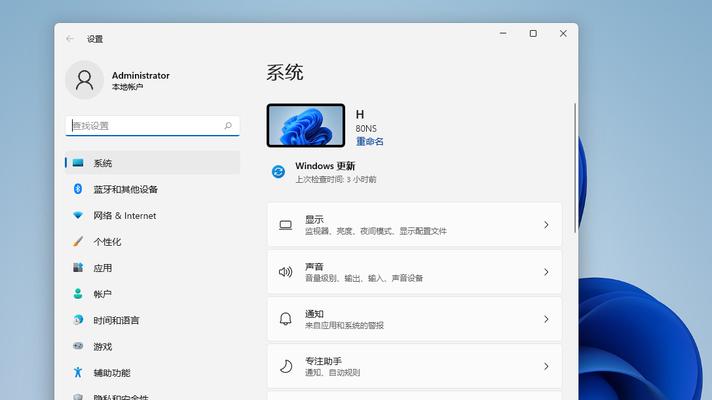
Task: Click the Administrator account name
Action: click(141, 75)
